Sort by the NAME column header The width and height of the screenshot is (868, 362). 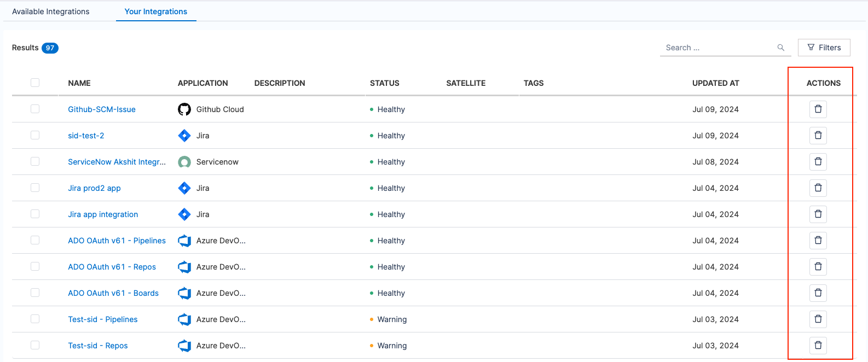79,83
